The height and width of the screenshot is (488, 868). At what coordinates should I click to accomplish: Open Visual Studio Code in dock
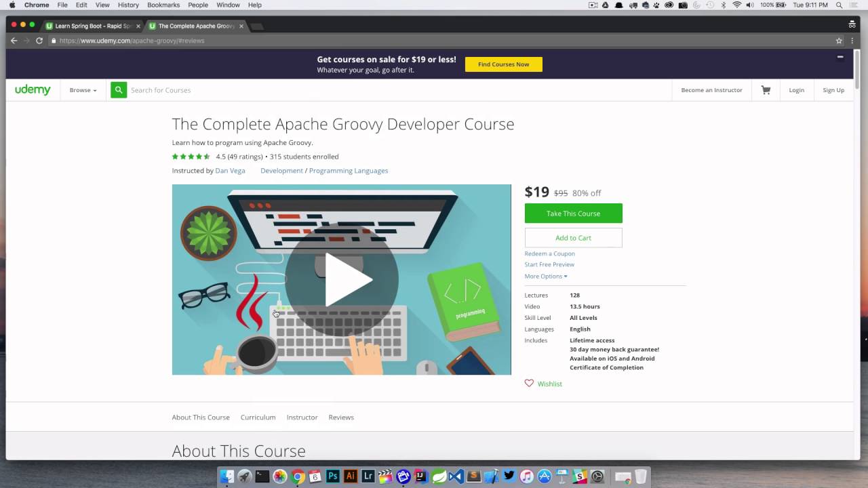(456, 476)
